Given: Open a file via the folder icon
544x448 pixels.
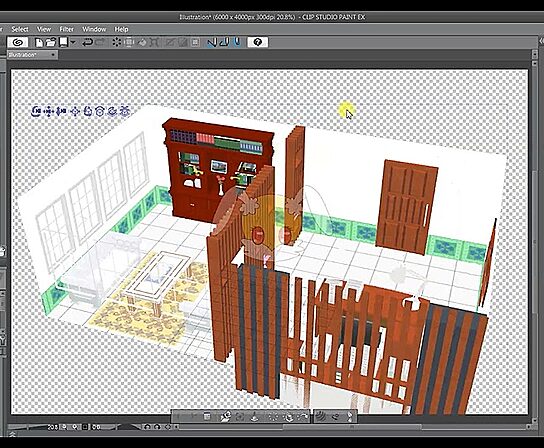Looking at the screenshot, I should click(51, 42).
